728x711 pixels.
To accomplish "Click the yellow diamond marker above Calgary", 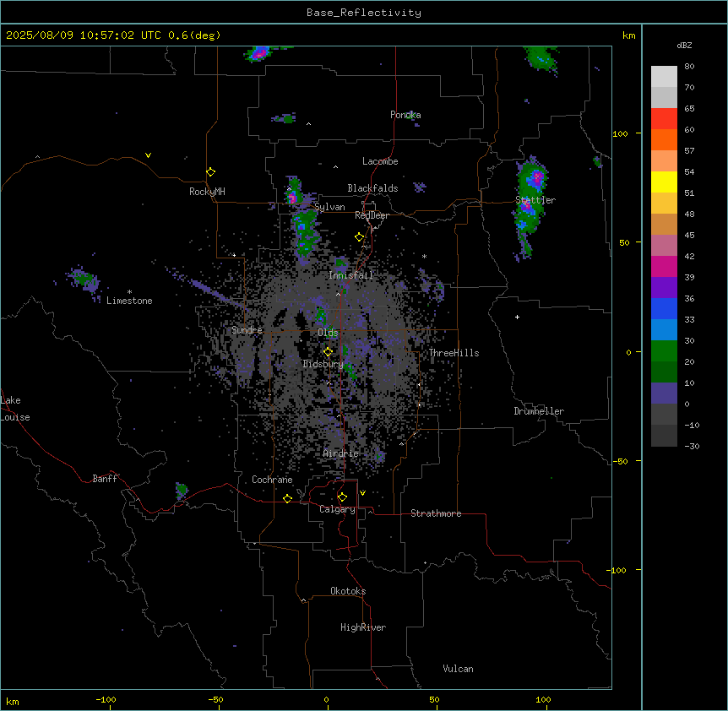I will tap(342, 497).
